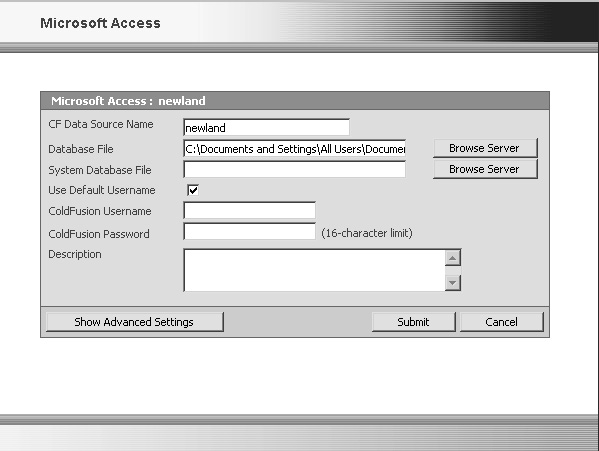Click the "Use Default Username" label
The height and width of the screenshot is (451, 599).
102,190
